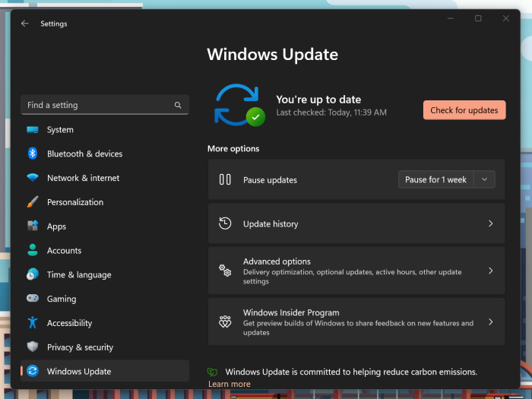Viewport: 532px width, 399px height.
Task: Click the large update status sync icon
Action: tap(239, 105)
